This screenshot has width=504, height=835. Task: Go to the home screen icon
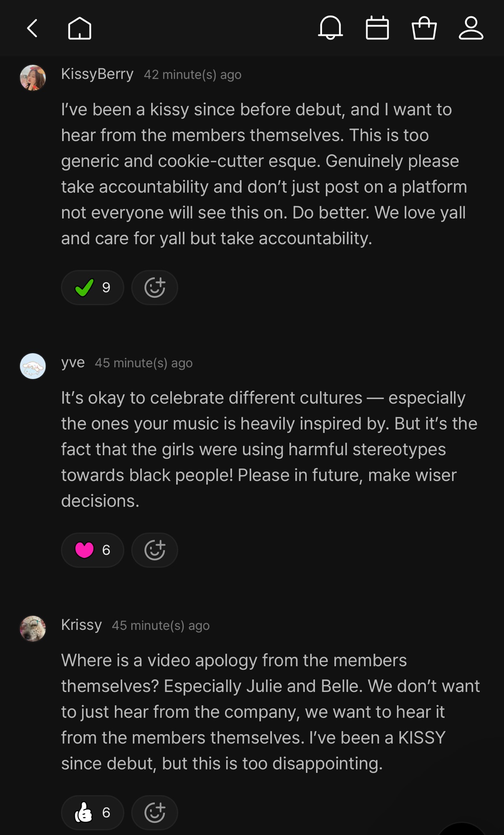tap(79, 28)
